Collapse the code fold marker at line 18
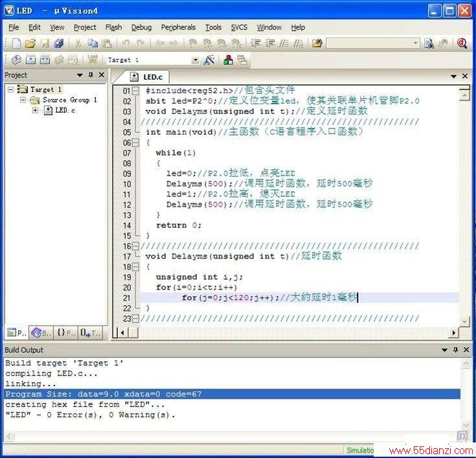This screenshot has width=476, height=458. point(136,267)
